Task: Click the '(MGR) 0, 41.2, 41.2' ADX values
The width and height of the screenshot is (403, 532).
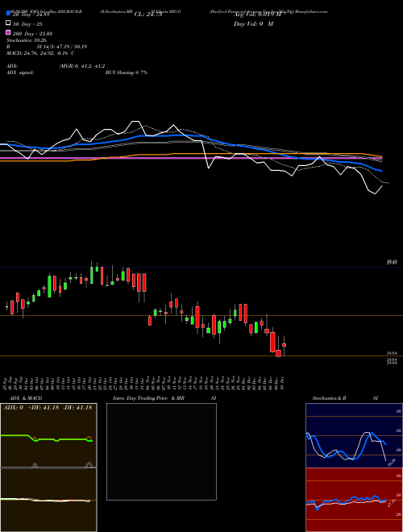Action: click(82, 66)
